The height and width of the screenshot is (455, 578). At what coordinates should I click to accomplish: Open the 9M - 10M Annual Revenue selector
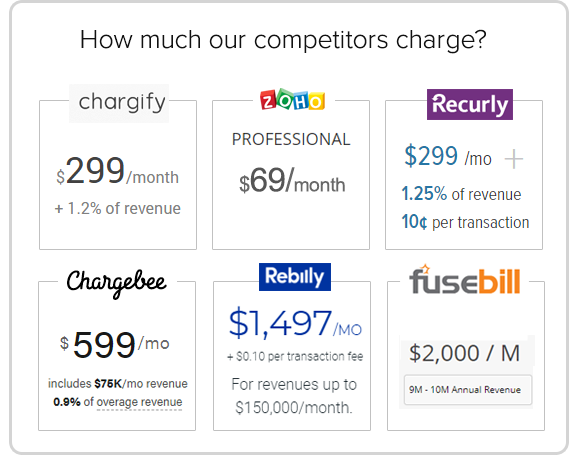coord(468,390)
